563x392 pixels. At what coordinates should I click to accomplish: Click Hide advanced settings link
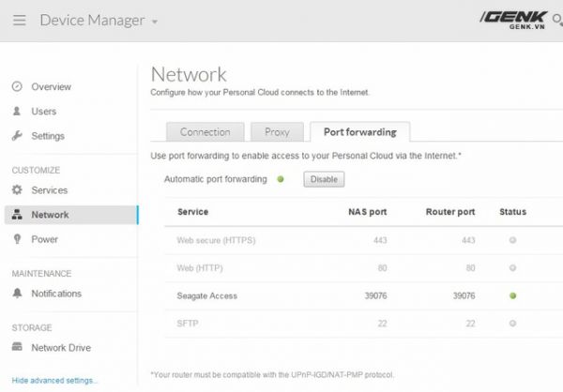pyautogui.click(x=54, y=380)
